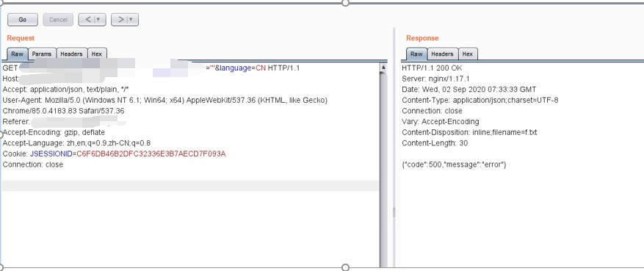Open the back history dropdown arrow
The image size is (644, 271).
98,19
